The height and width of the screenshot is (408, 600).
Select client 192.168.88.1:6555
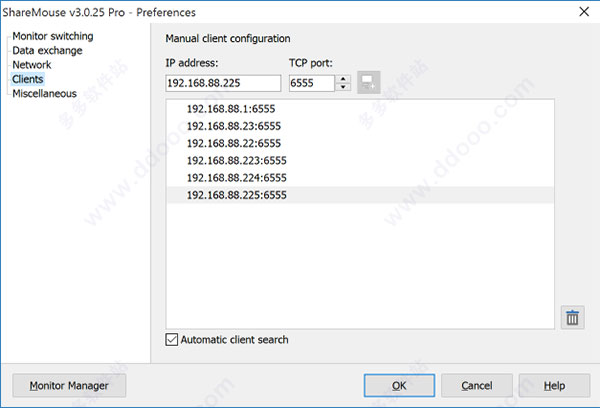click(360, 109)
